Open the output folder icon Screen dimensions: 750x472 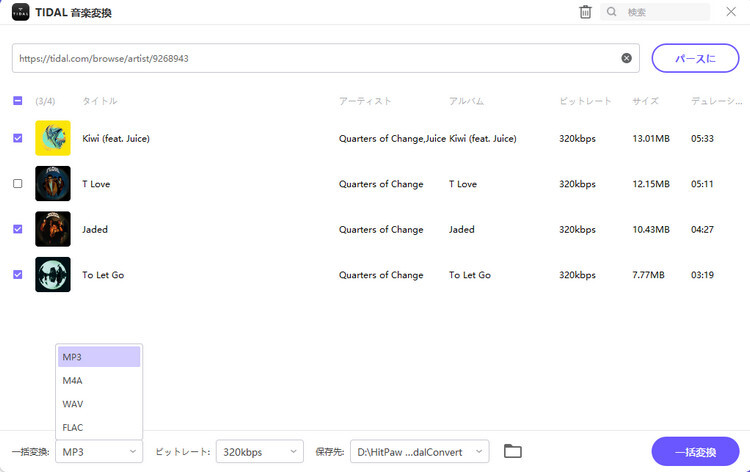[x=513, y=451]
